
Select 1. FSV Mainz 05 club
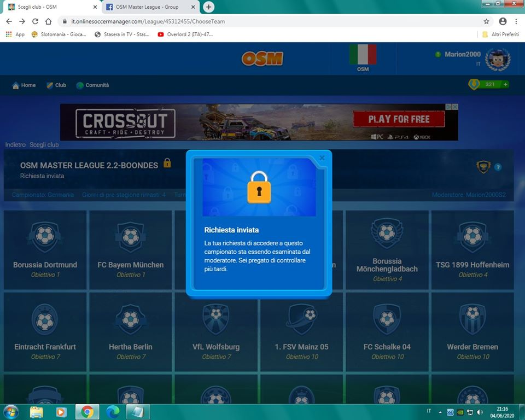[302, 332]
